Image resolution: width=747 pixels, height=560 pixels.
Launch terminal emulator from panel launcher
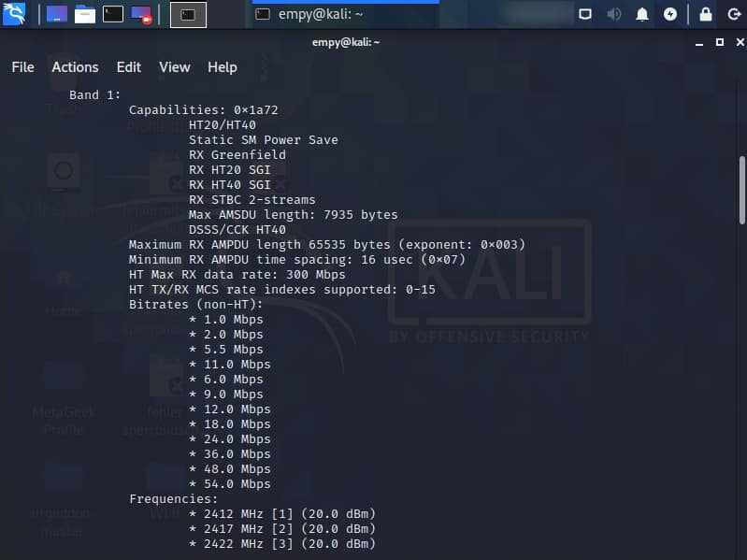(112, 14)
